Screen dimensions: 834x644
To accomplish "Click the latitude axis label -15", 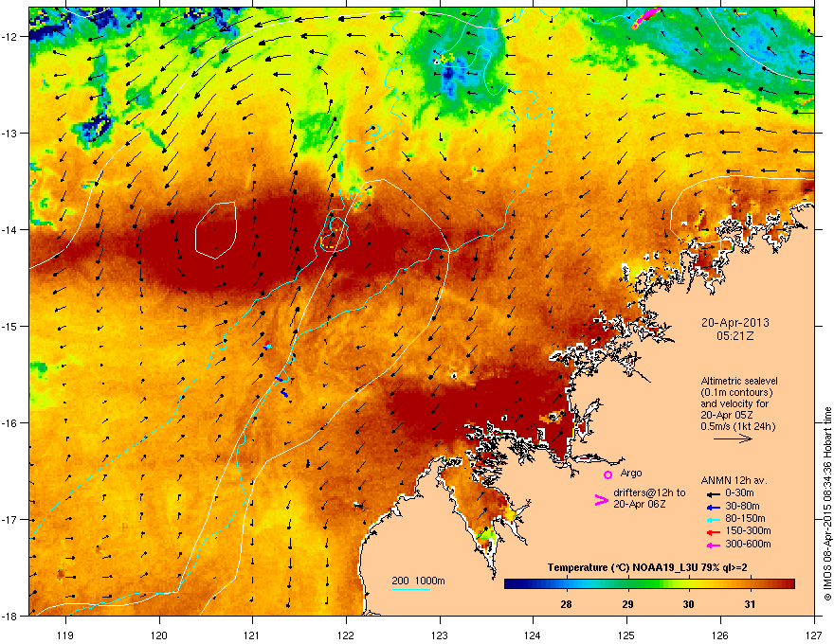I will click(x=11, y=326).
